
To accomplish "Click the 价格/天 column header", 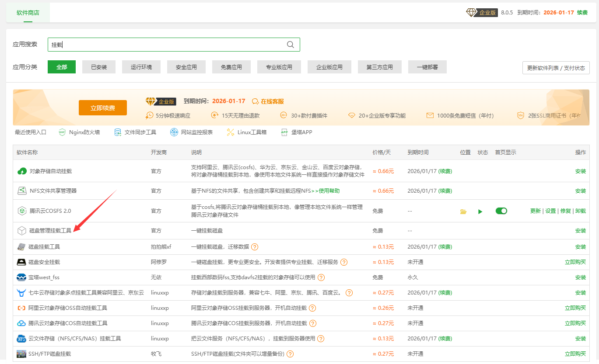I will (382, 153).
